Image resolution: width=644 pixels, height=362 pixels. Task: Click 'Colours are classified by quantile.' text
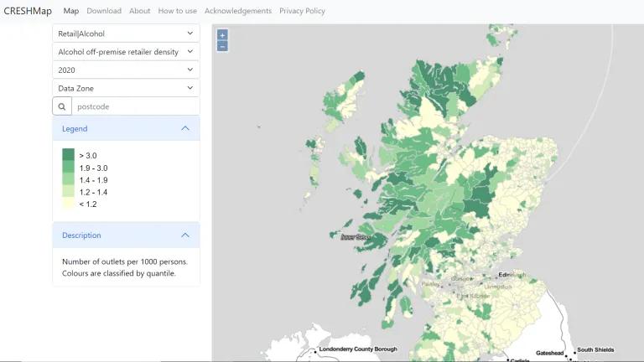pyautogui.click(x=119, y=273)
